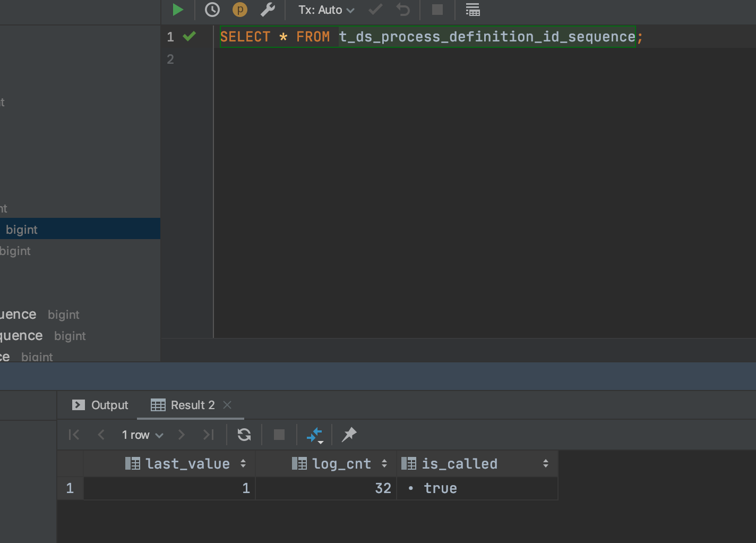Click the SELECT keyword in query
The height and width of the screenshot is (543, 756).
[245, 37]
